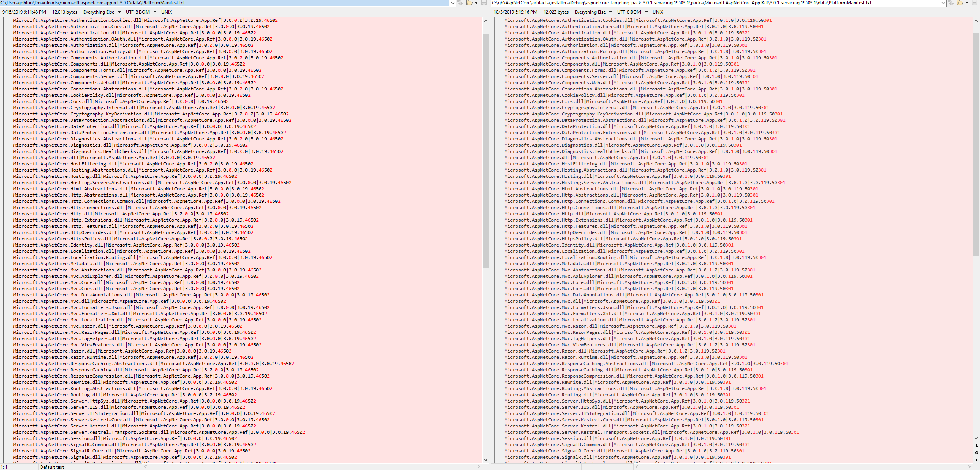Click left pane '12,013 bytes' size label

click(65, 12)
